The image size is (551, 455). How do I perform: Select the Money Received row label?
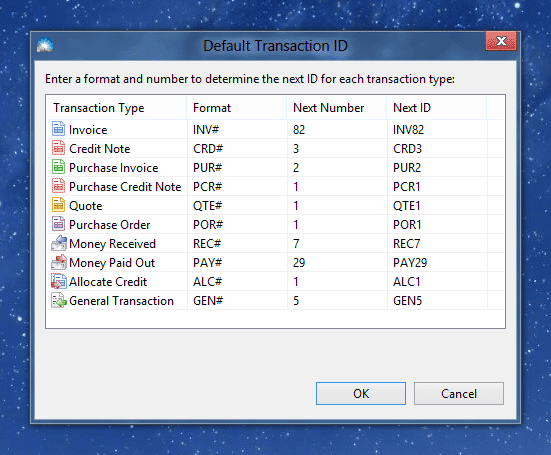(112, 243)
